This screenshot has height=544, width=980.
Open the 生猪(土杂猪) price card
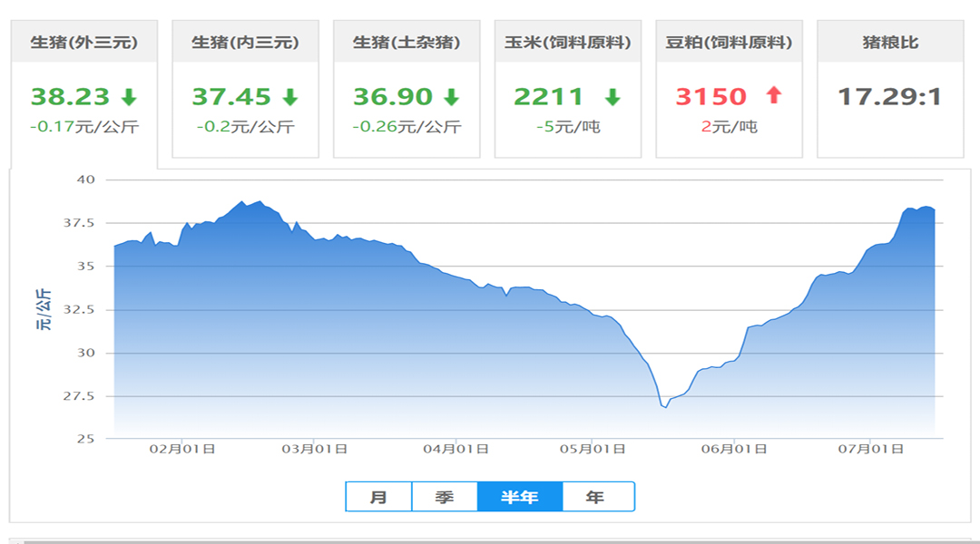tap(407, 90)
